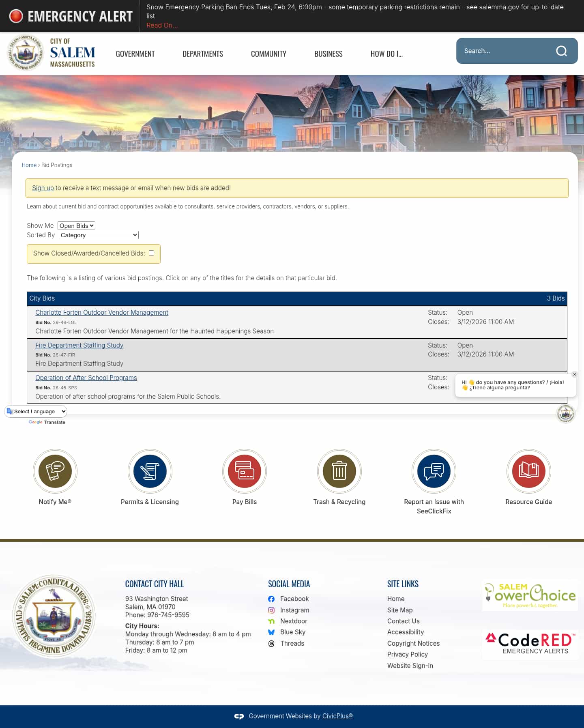Click the Website Sign-in link
The height and width of the screenshot is (728, 584).
point(410,666)
